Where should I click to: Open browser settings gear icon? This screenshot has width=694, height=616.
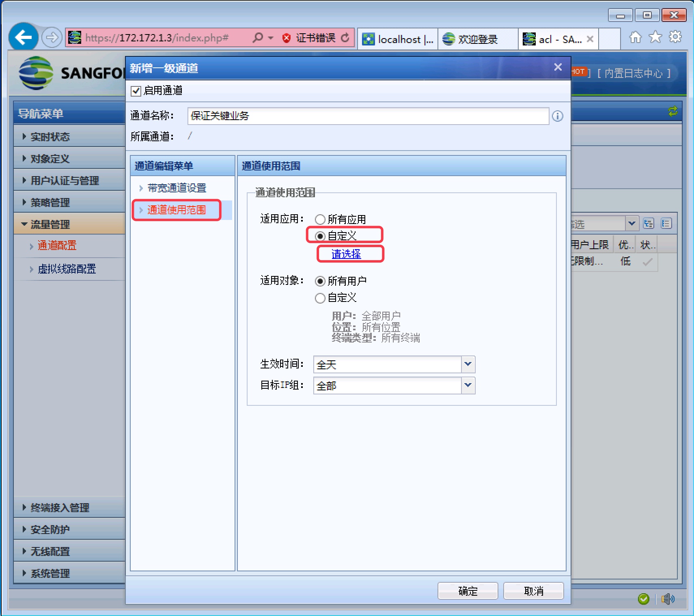coord(675,37)
